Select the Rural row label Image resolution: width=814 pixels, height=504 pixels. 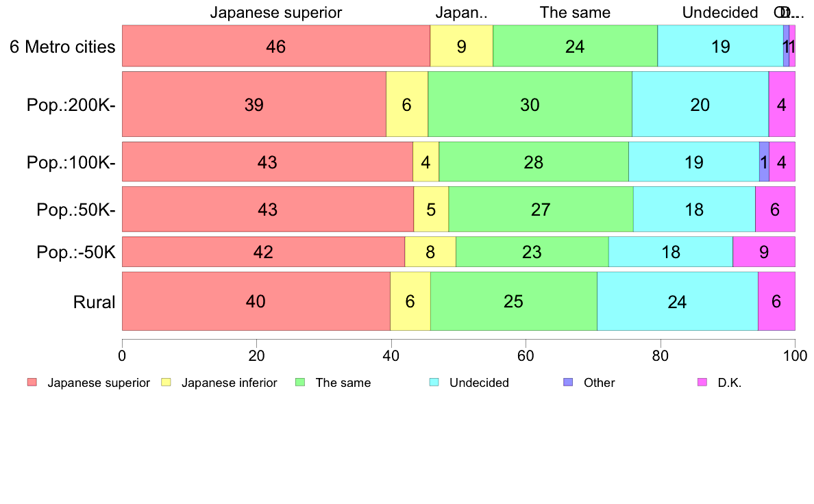94,301
